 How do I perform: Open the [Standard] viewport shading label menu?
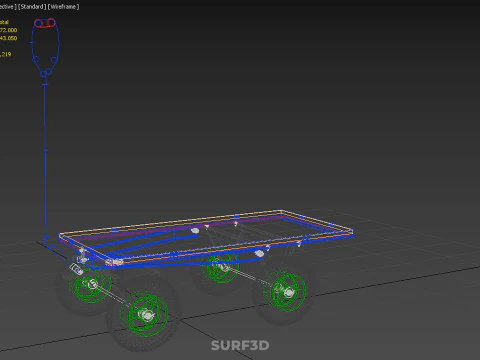point(32,7)
